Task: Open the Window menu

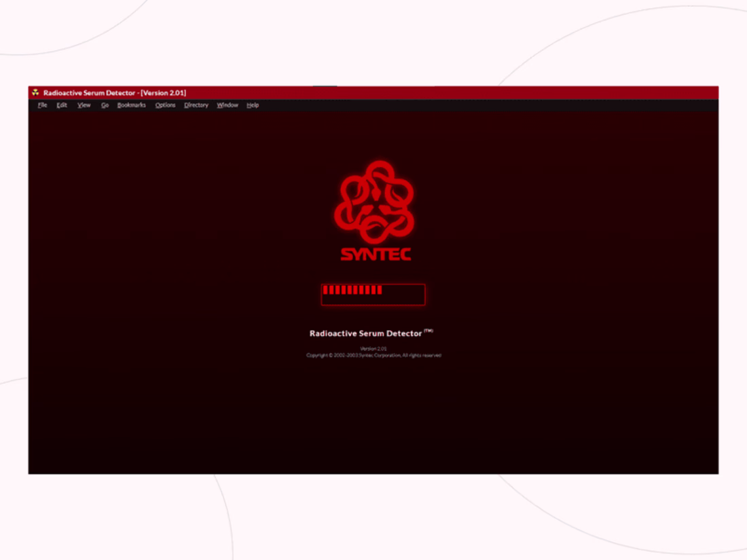Action: pos(227,105)
